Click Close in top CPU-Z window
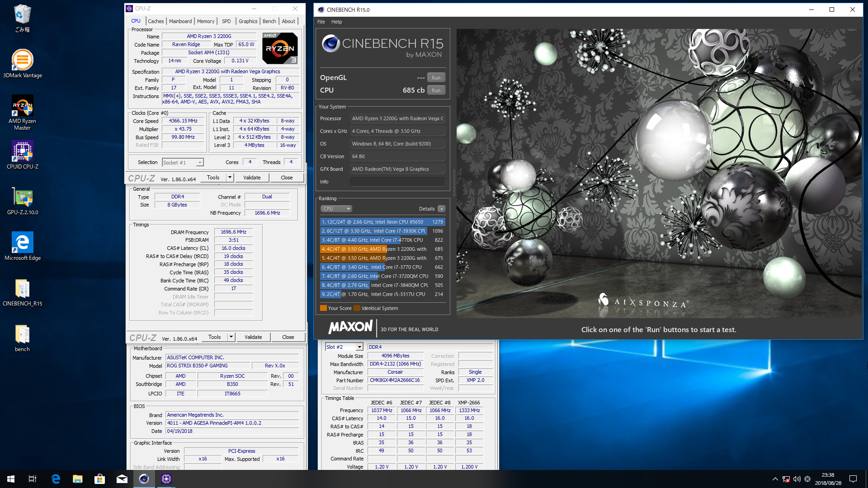This screenshot has height=488, width=868. point(287,178)
